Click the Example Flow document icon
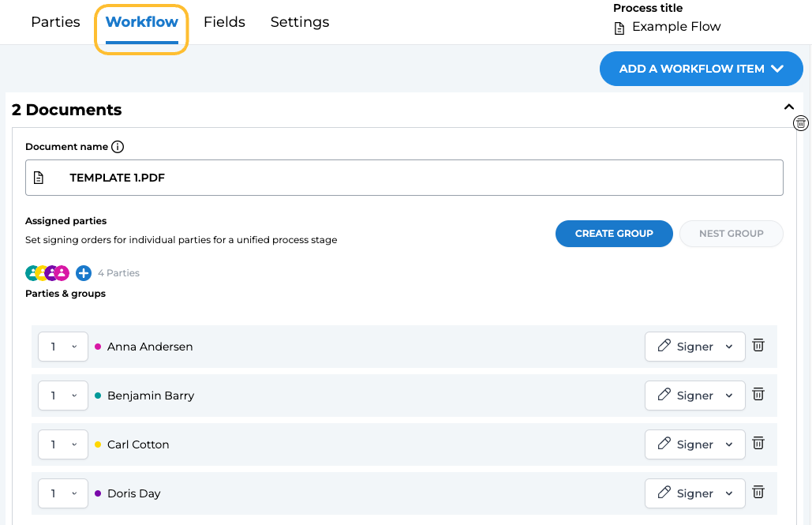The image size is (812, 525). point(620,28)
